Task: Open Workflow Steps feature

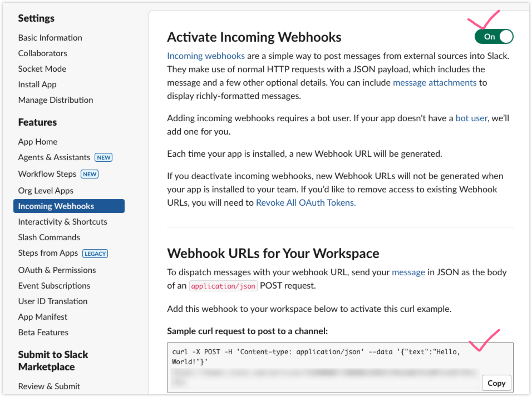Action: point(47,174)
